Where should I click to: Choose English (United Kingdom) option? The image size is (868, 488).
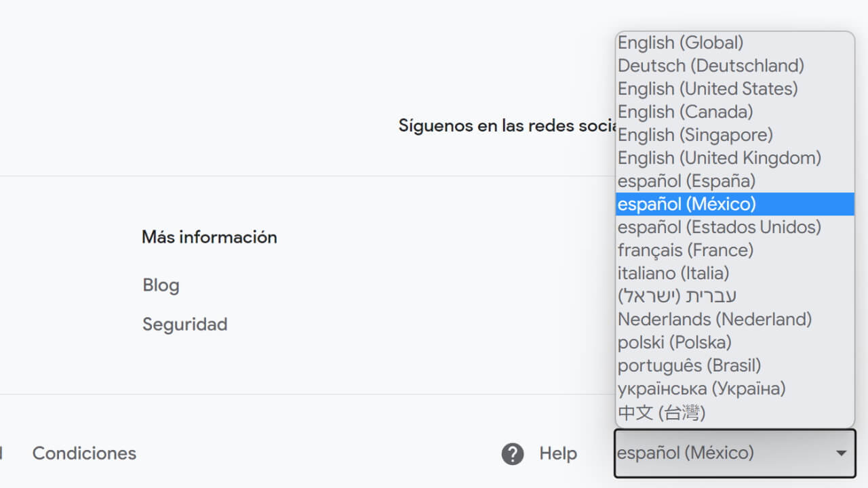(x=719, y=158)
